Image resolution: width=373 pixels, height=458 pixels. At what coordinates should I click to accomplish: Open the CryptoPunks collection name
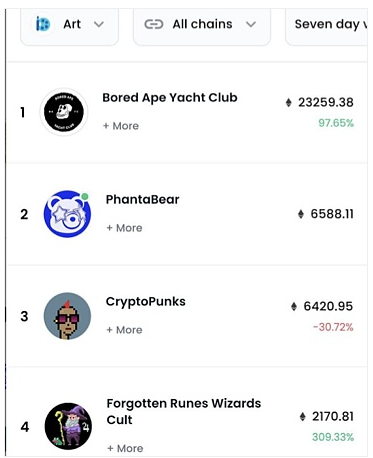coord(146,302)
